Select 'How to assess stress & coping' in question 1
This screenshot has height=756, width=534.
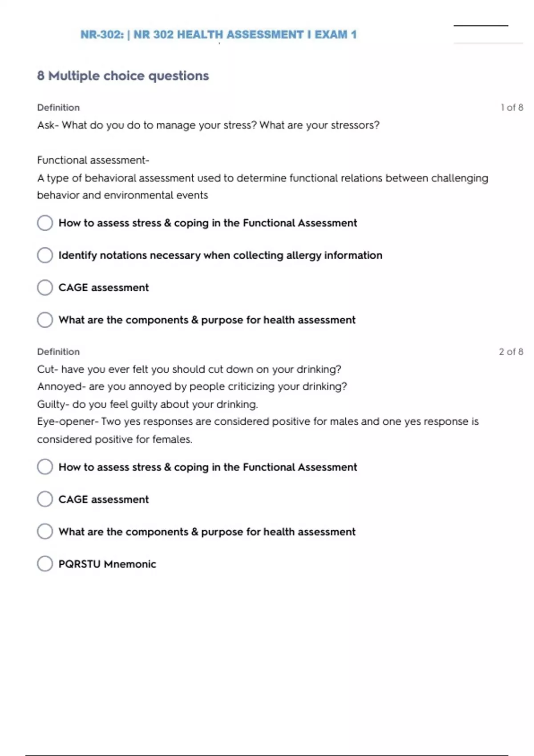(45, 223)
